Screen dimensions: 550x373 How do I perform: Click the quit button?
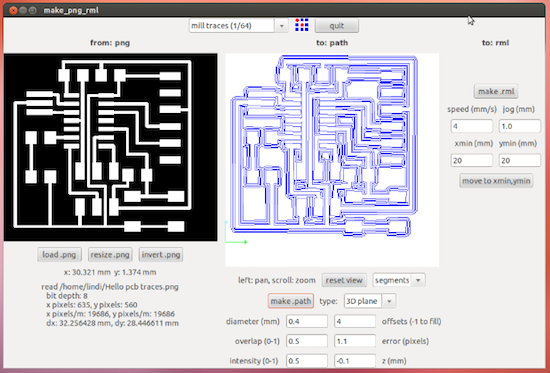[x=337, y=26]
